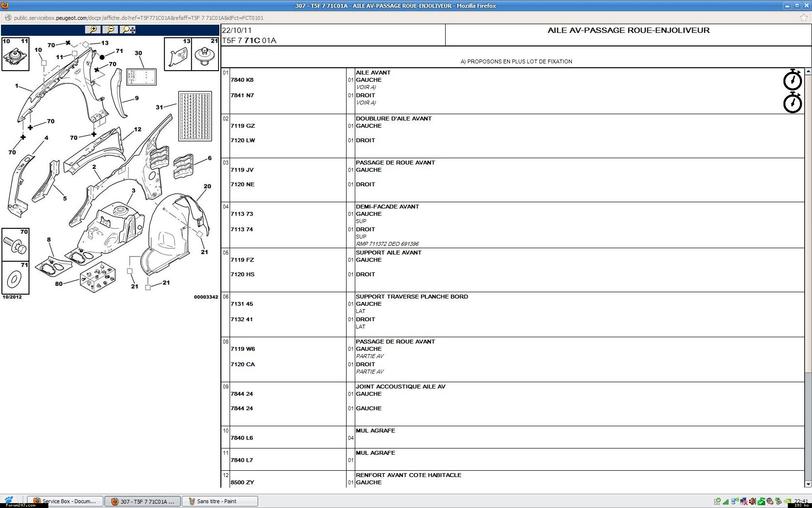Open the disconnected network tray icon
The width and height of the screenshot is (812, 508).
point(744,501)
